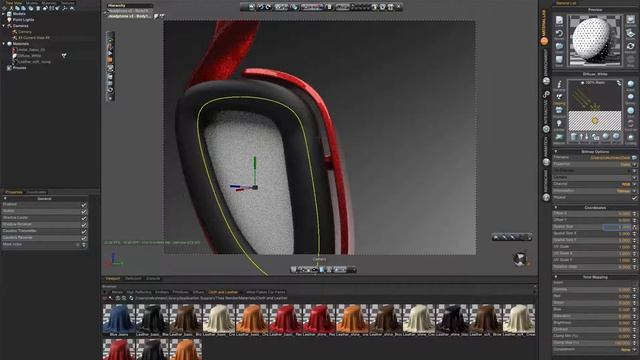Click the browser refresh icon
640x360 pixels.
click(x=131, y=298)
